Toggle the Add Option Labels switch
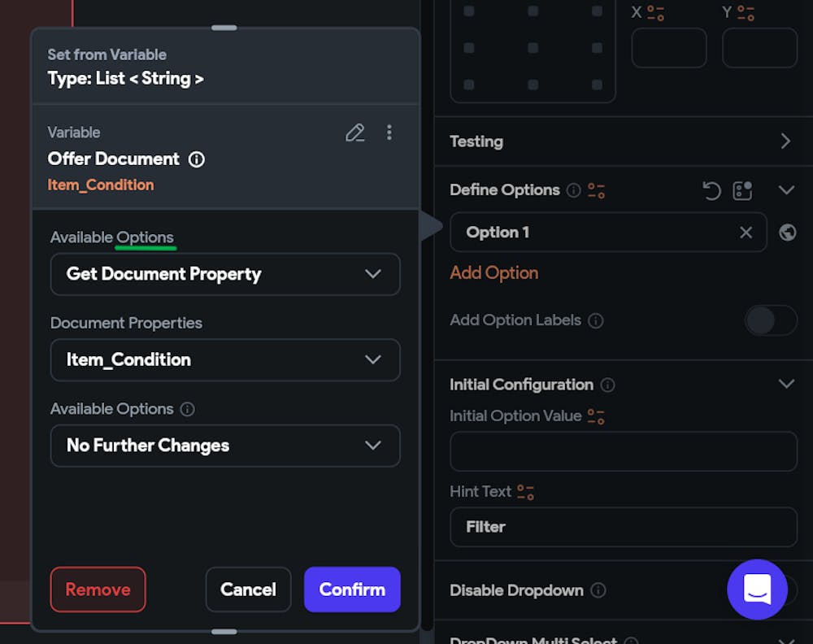The image size is (813, 644). 771,320
